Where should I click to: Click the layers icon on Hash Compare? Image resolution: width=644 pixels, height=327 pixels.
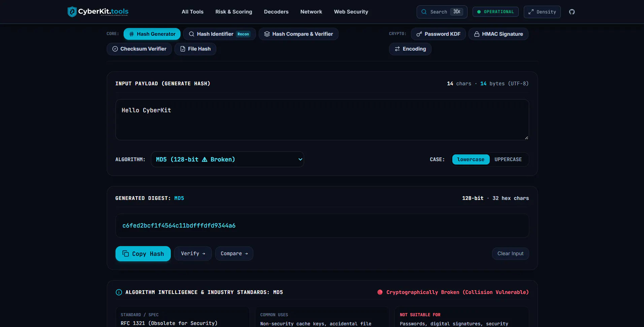(x=267, y=34)
